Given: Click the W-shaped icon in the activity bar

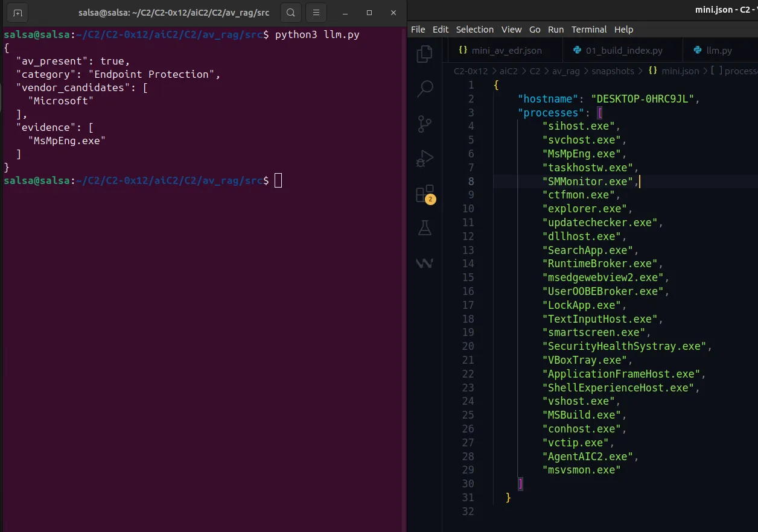Looking at the screenshot, I should point(425,263).
